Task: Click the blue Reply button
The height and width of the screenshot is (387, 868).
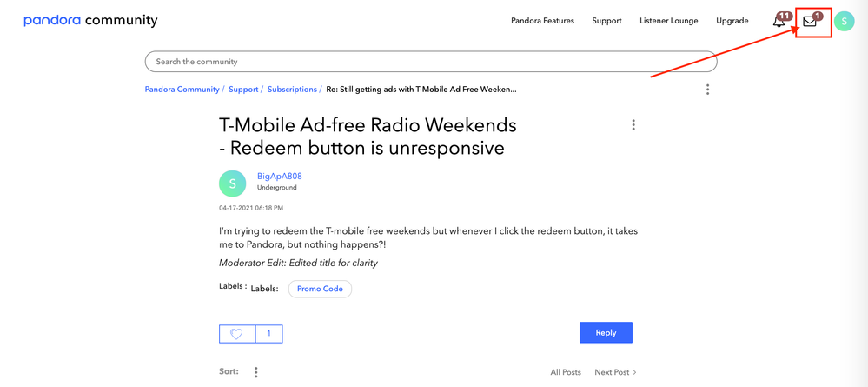Action: [x=606, y=332]
